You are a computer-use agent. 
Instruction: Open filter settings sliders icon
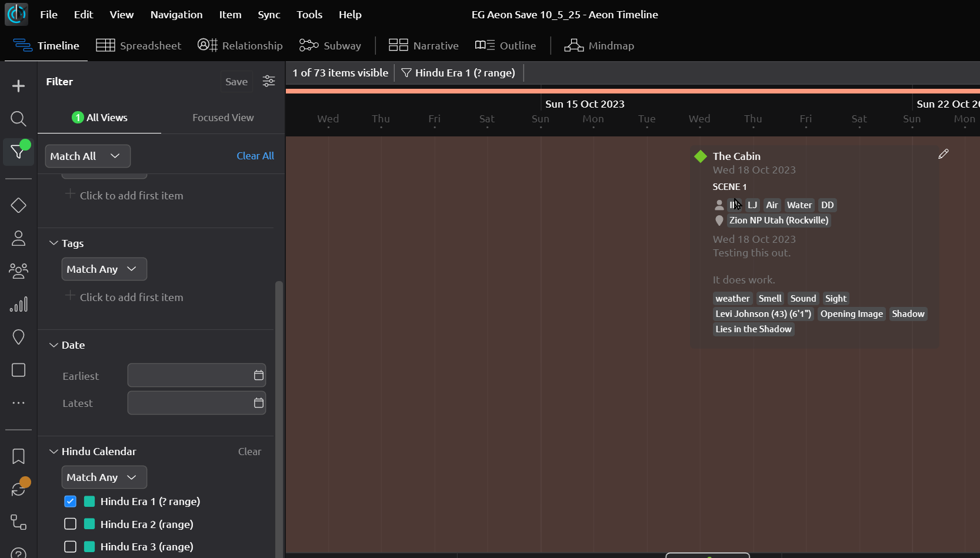point(269,81)
